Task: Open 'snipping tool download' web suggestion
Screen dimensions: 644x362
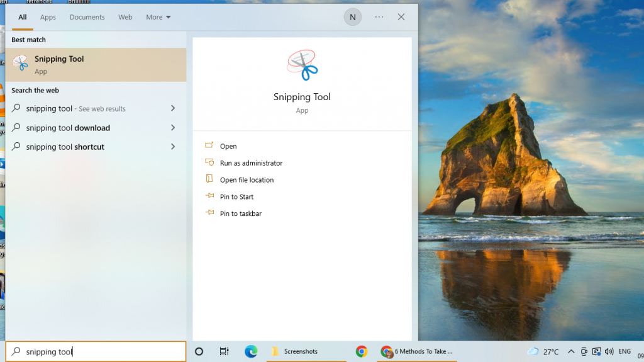Action: coord(96,128)
